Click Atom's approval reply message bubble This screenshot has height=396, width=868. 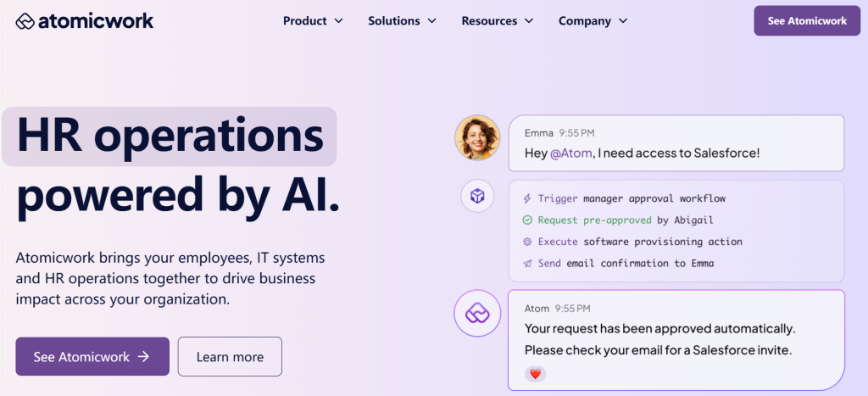click(676, 339)
